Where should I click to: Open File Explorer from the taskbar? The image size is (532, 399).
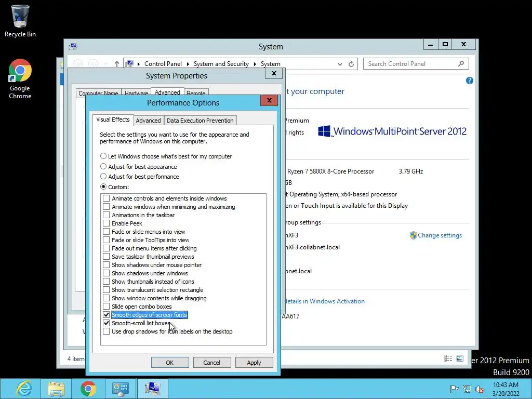coord(56,389)
